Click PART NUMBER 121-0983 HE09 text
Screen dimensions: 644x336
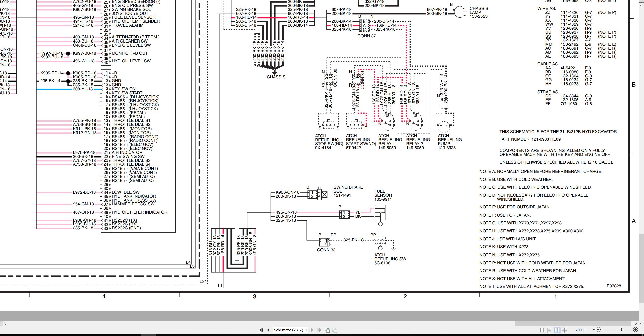click(530, 139)
